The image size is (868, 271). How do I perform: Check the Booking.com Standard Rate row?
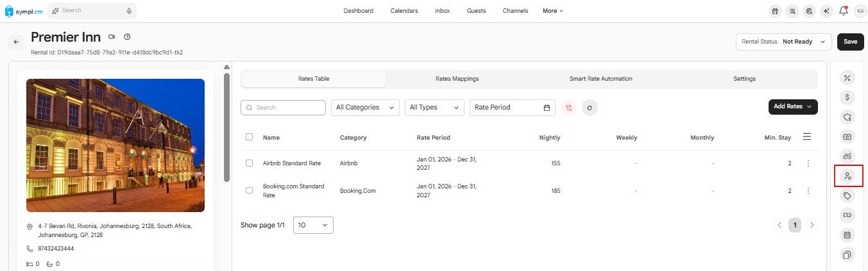click(x=249, y=190)
